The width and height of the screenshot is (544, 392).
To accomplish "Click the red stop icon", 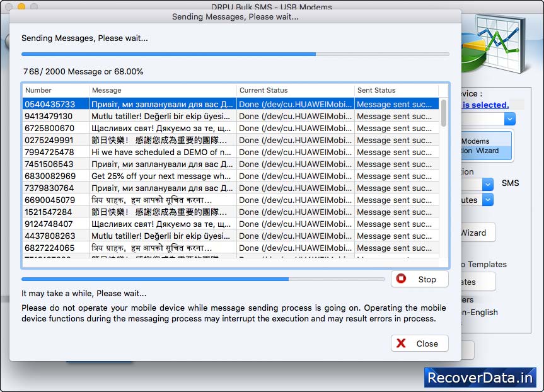I will click(x=401, y=279).
